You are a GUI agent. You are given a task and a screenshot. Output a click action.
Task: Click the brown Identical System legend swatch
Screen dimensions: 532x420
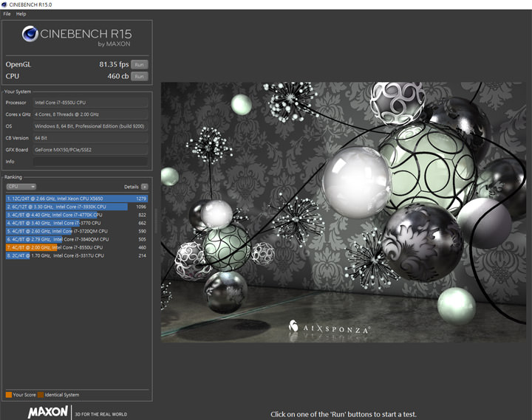(x=41, y=395)
